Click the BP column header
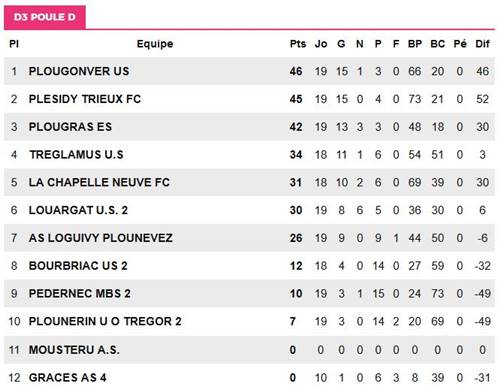This screenshot has width=500, height=389. tap(415, 44)
